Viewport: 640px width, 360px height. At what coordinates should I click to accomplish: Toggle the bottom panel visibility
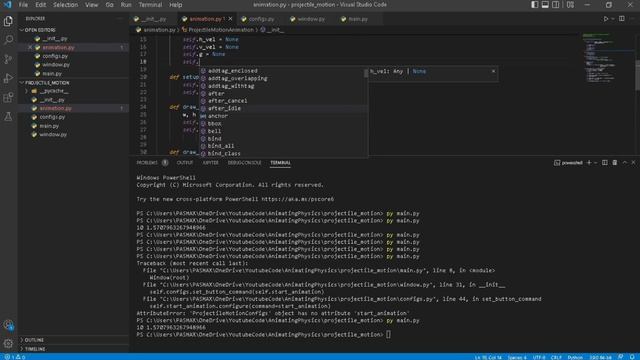point(545,5)
